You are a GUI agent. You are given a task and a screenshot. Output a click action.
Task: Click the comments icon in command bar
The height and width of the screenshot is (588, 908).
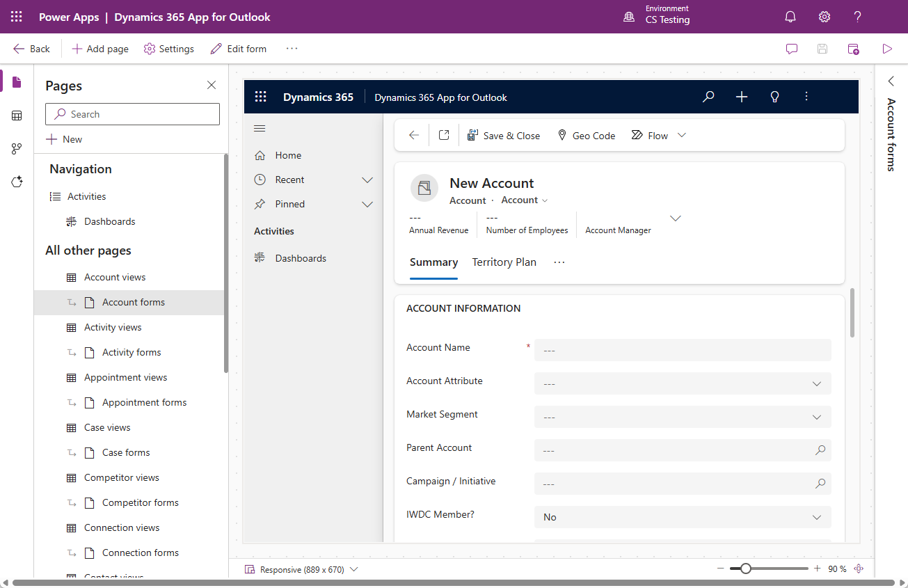coord(792,49)
